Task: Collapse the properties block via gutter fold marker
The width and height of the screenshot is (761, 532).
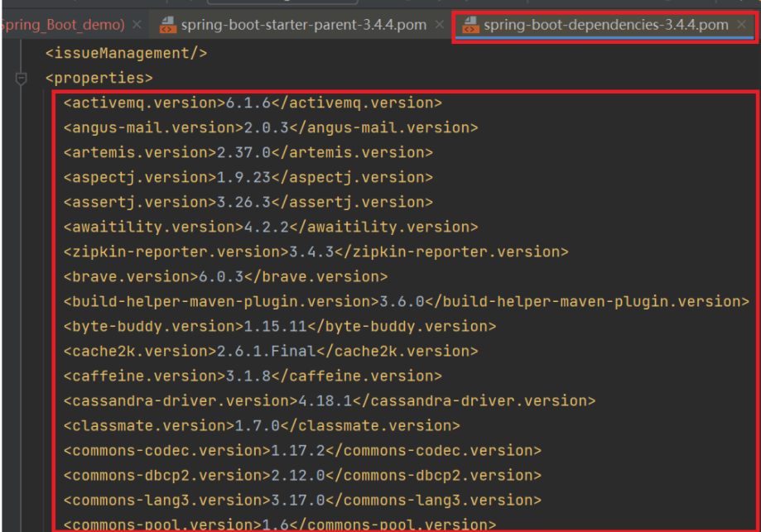Action: (21, 78)
